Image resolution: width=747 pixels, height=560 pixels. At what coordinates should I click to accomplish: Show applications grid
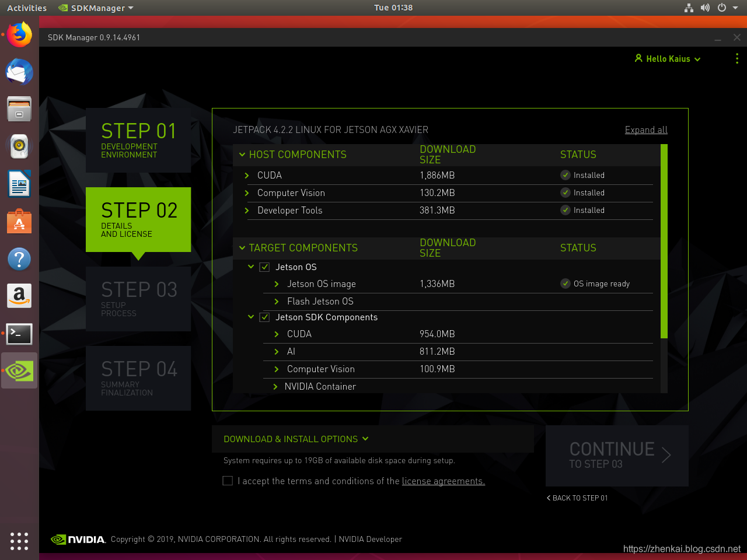click(x=19, y=541)
